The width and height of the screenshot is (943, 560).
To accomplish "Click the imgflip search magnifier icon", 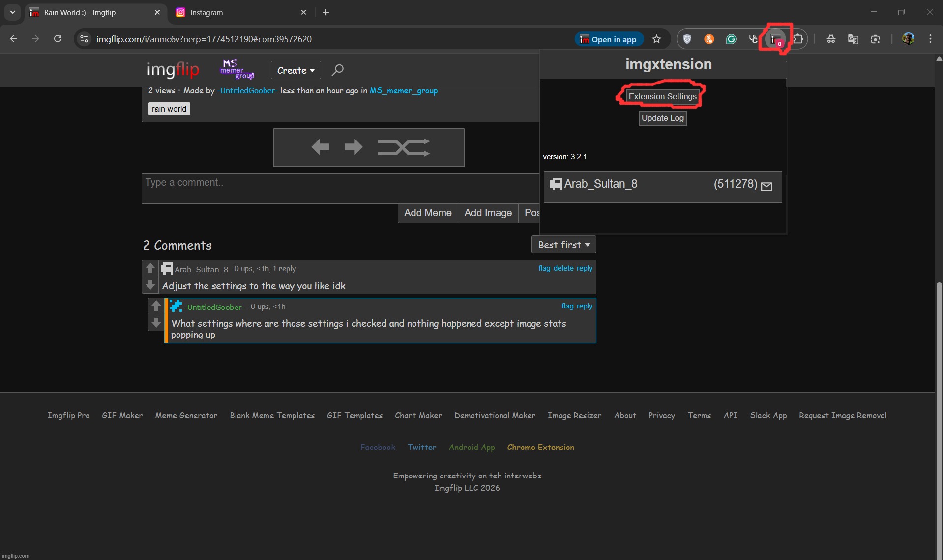I will pyautogui.click(x=337, y=70).
